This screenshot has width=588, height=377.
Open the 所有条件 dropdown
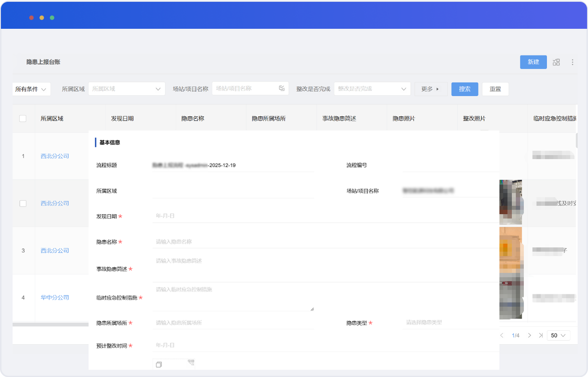point(31,89)
